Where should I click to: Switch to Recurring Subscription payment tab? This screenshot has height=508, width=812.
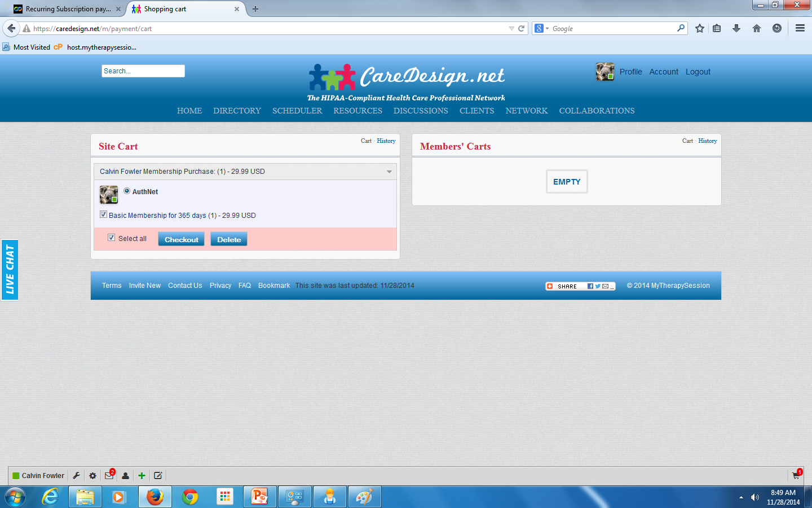[67, 9]
